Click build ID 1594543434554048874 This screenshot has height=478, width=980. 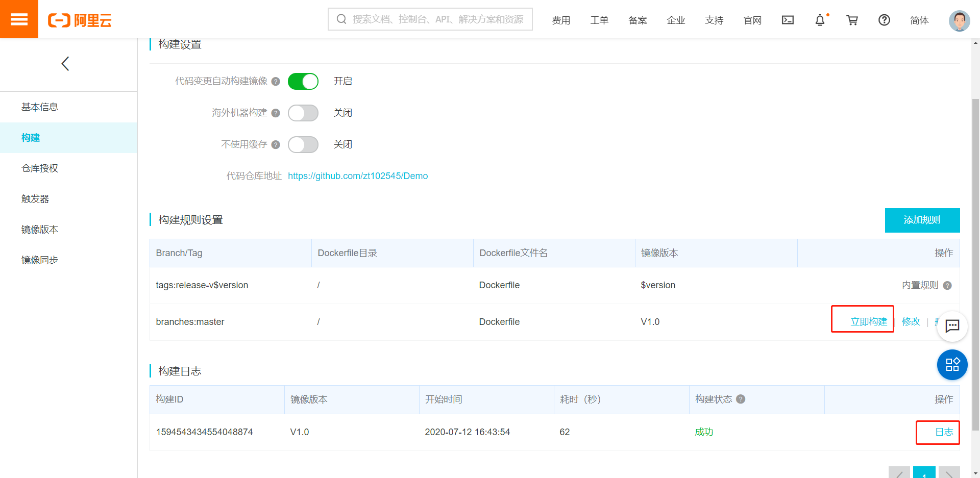coord(204,432)
